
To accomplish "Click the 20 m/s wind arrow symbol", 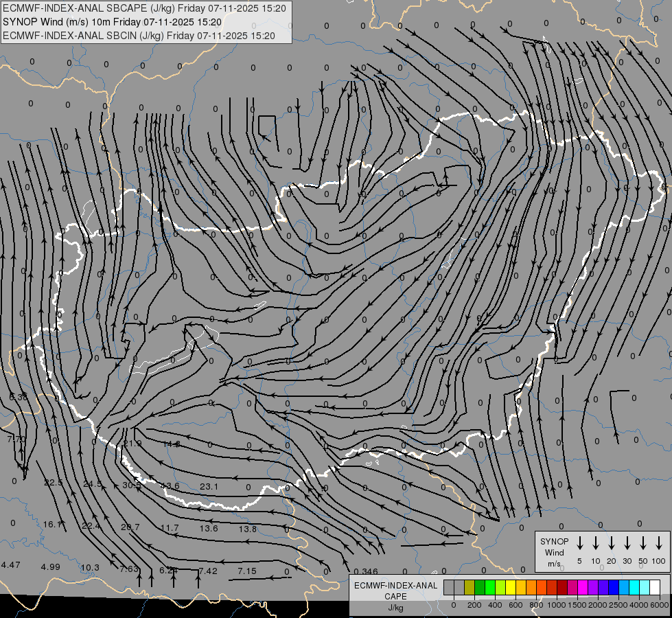I will (611, 543).
